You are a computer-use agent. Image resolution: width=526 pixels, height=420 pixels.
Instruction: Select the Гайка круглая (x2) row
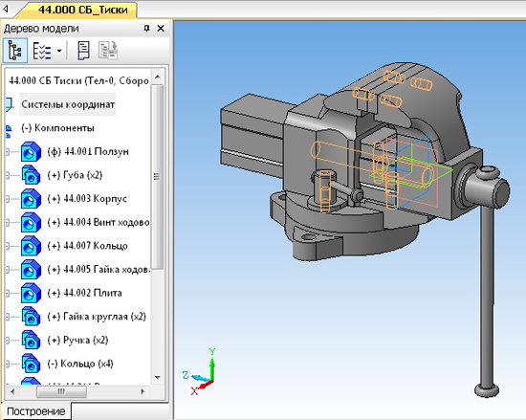coord(97,317)
